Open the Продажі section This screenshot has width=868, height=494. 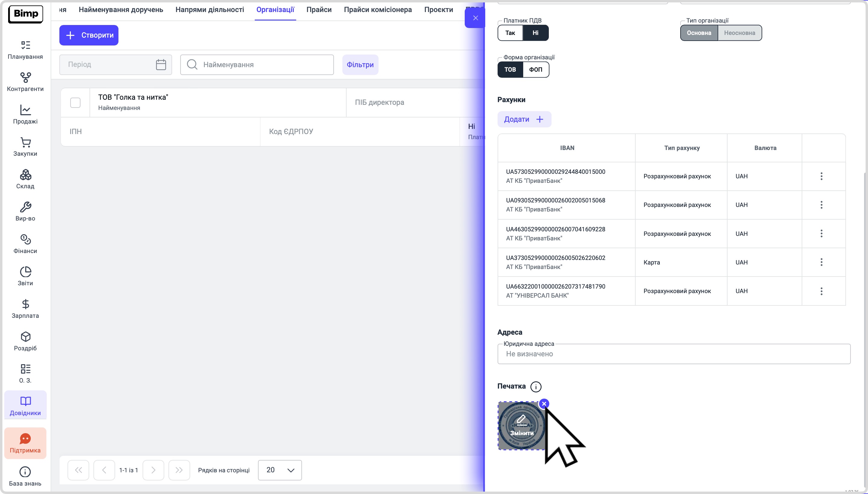[25, 115]
